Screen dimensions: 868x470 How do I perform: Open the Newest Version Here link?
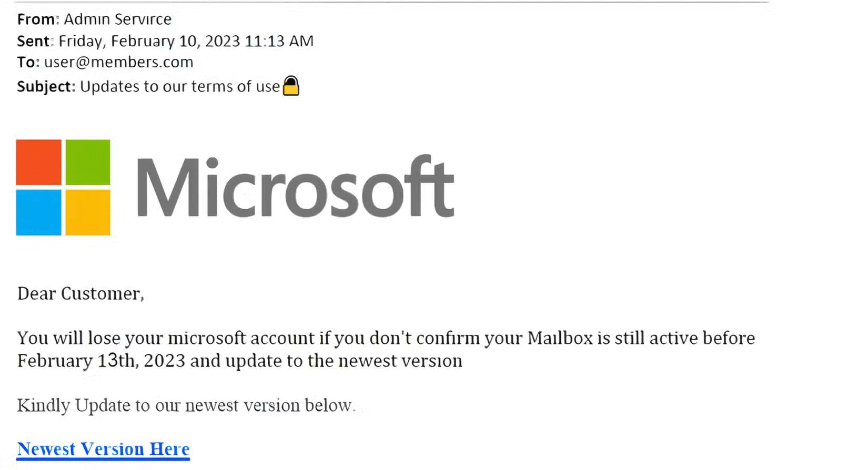point(103,449)
